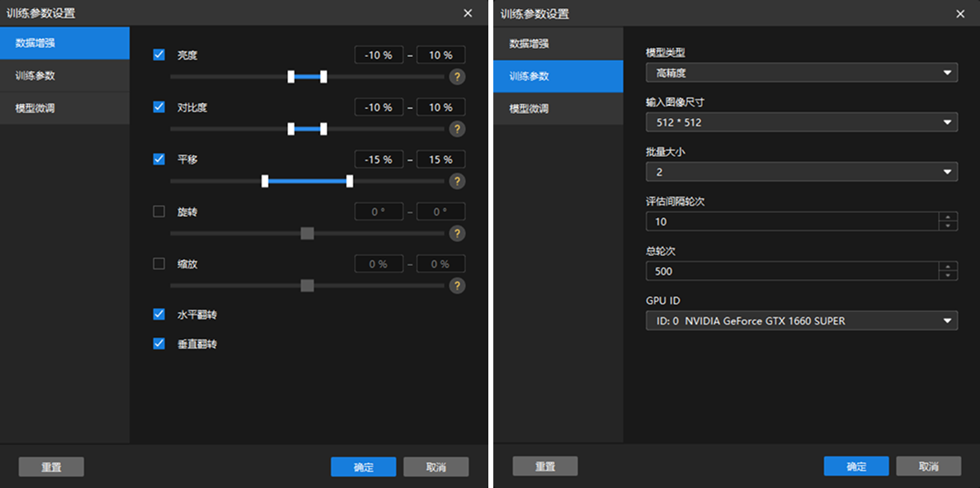The width and height of the screenshot is (980, 488).
Task: Click 确定 button in left dialog
Action: [x=363, y=467]
